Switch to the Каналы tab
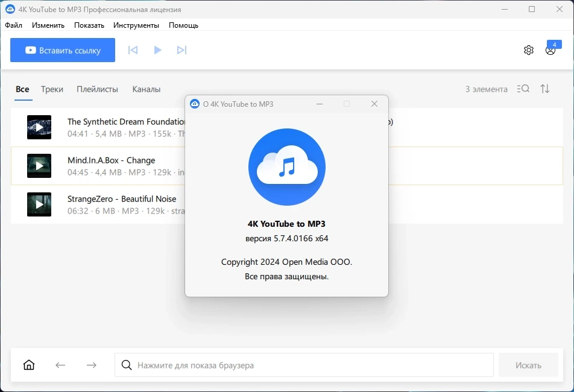This screenshot has width=574, height=392. 147,89
